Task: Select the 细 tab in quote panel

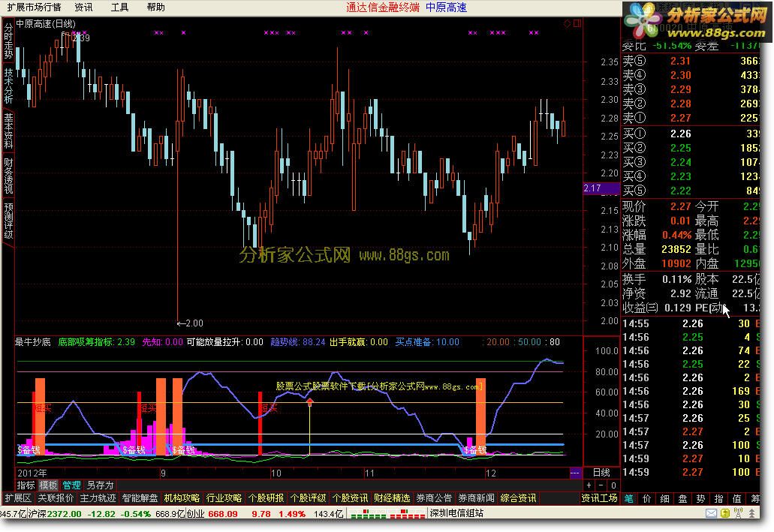Action: point(665,498)
